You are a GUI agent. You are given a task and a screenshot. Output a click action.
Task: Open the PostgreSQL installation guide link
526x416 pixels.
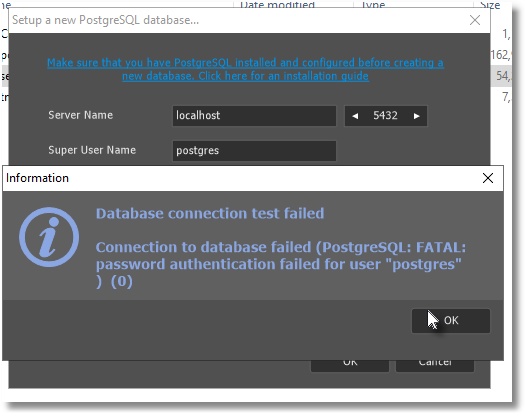[x=245, y=69]
